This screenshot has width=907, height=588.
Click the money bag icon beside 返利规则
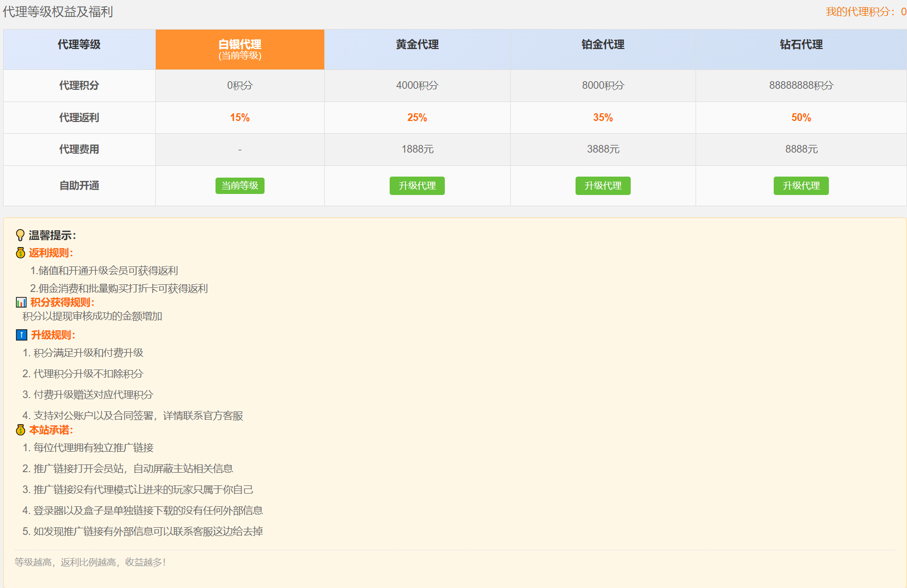coord(20,253)
